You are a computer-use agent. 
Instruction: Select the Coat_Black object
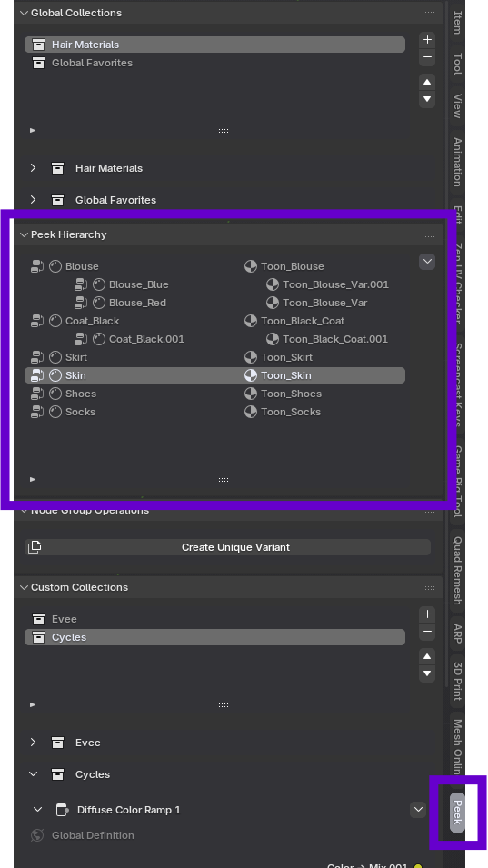92,321
